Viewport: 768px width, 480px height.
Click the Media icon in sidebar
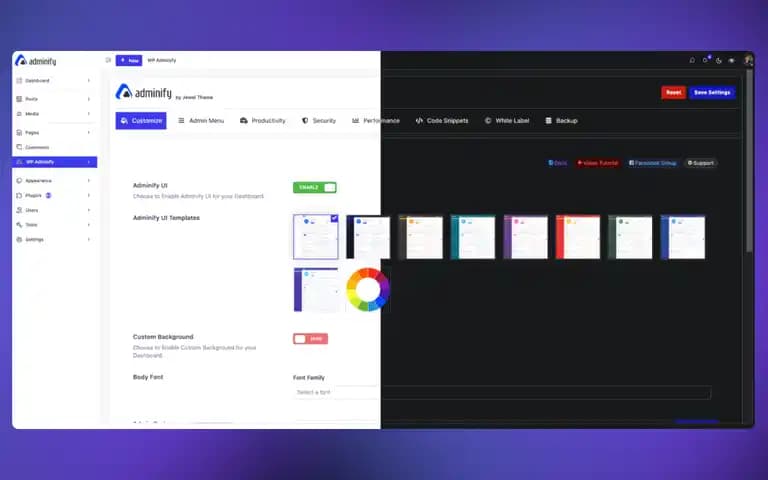click(x=19, y=114)
